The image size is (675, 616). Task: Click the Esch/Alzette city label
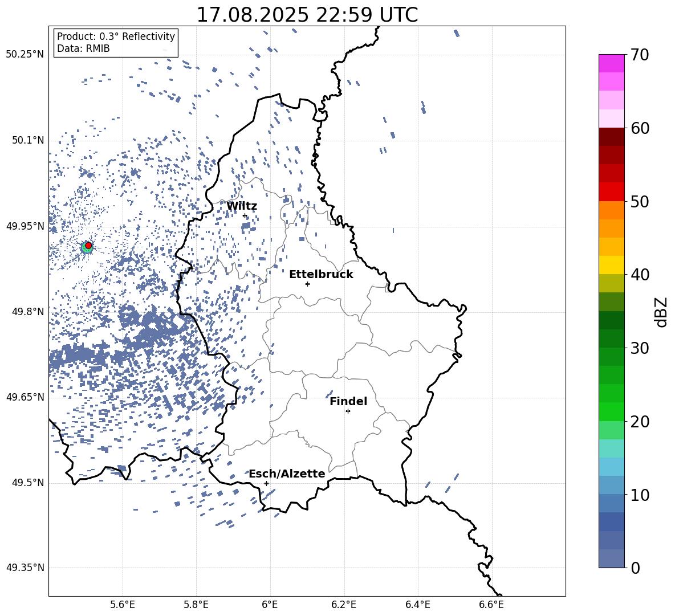[287, 474]
